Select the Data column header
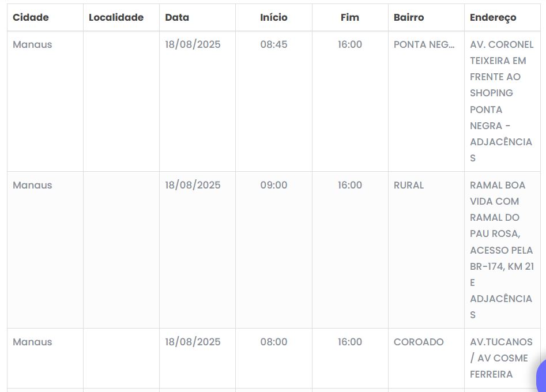 [x=177, y=17]
